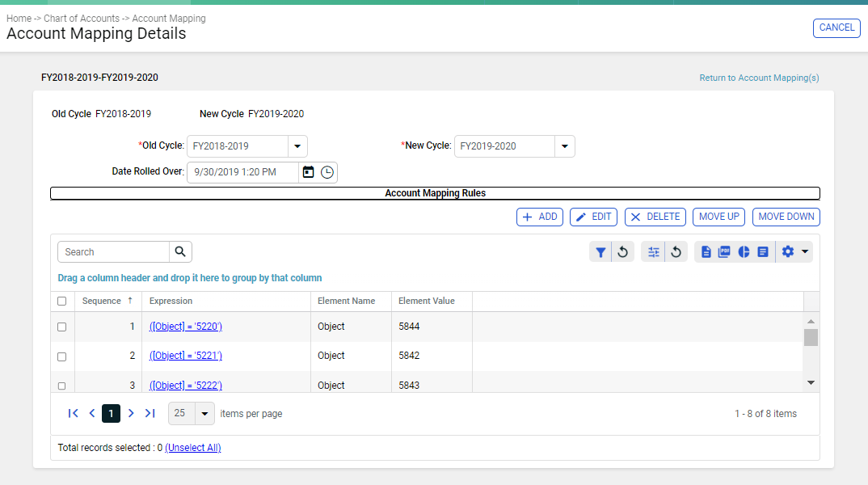868x485 pixels.
Task: Click the grid scrollbar up arrow
Action: (x=811, y=322)
